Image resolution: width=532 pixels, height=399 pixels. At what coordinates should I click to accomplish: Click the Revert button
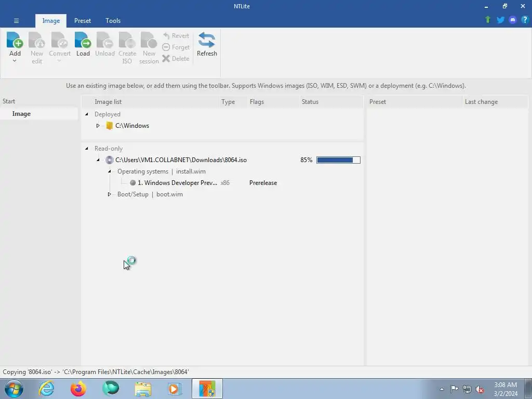click(x=176, y=36)
